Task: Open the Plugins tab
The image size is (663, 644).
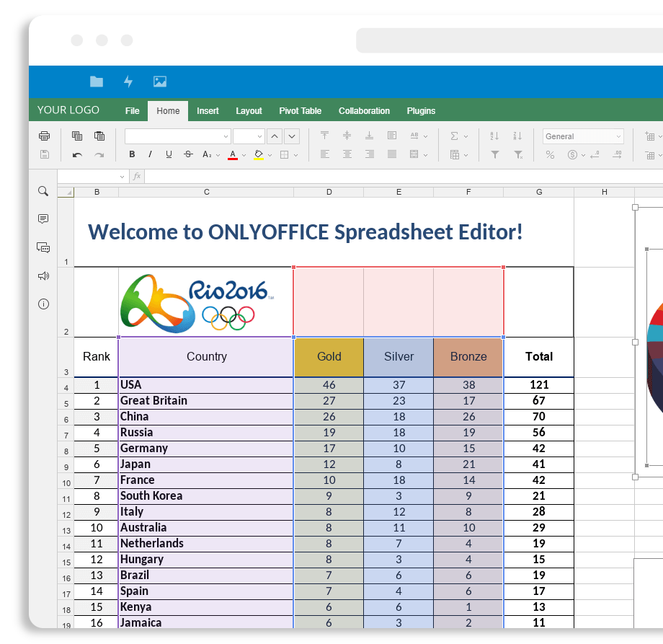Action: tap(421, 111)
